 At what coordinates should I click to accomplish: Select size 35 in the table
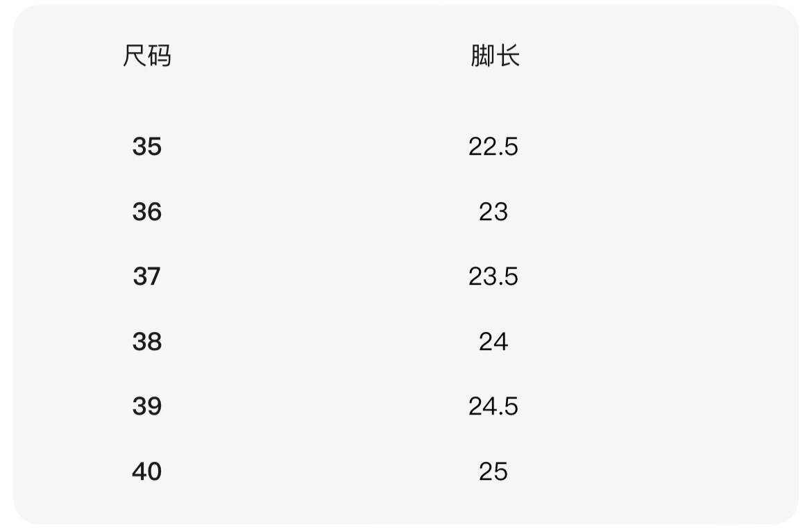click(x=146, y=147)
